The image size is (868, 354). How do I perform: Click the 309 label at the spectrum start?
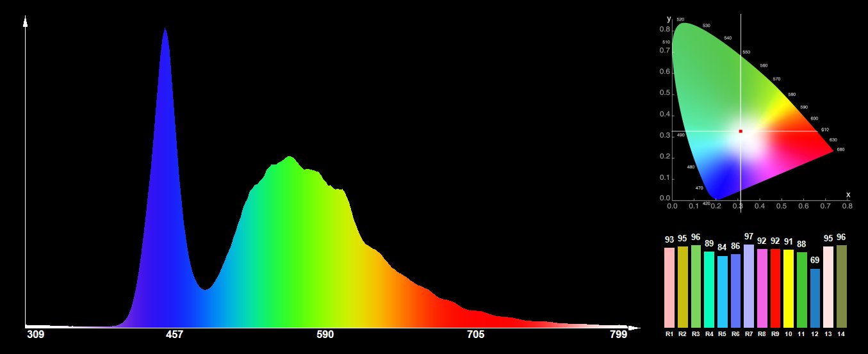coord(35,335)
